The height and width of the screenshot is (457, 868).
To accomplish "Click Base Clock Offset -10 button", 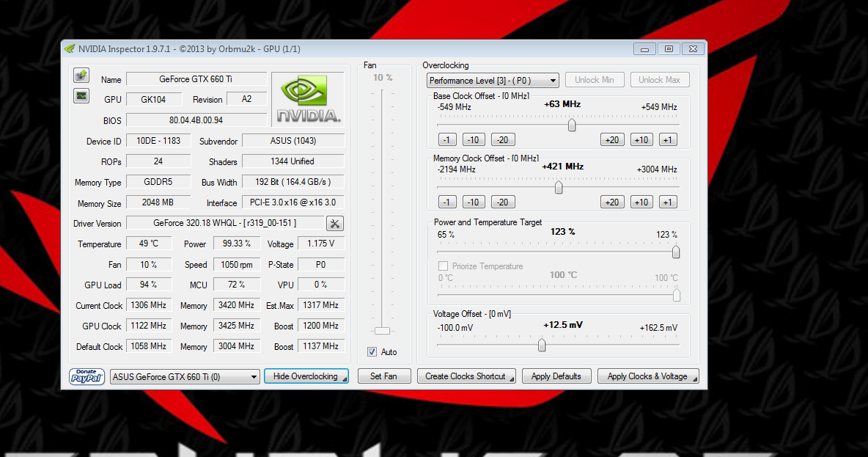I will point(474,139).
